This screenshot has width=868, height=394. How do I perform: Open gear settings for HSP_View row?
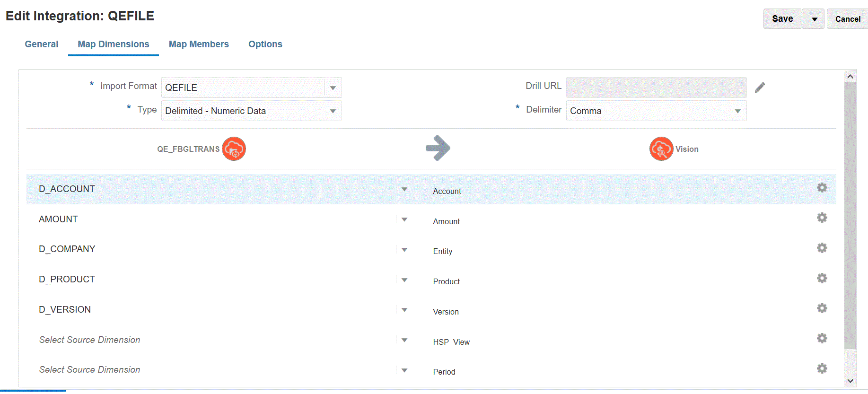point(822,338)
